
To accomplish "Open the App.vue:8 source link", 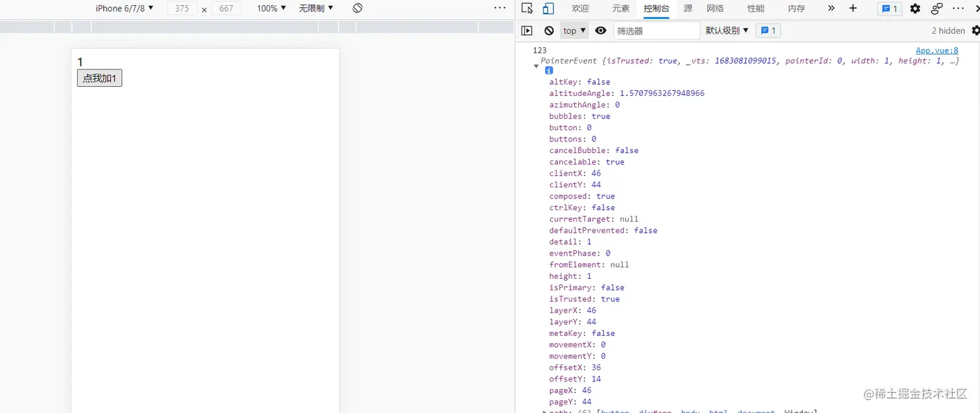I will click(x=937, y=51).
